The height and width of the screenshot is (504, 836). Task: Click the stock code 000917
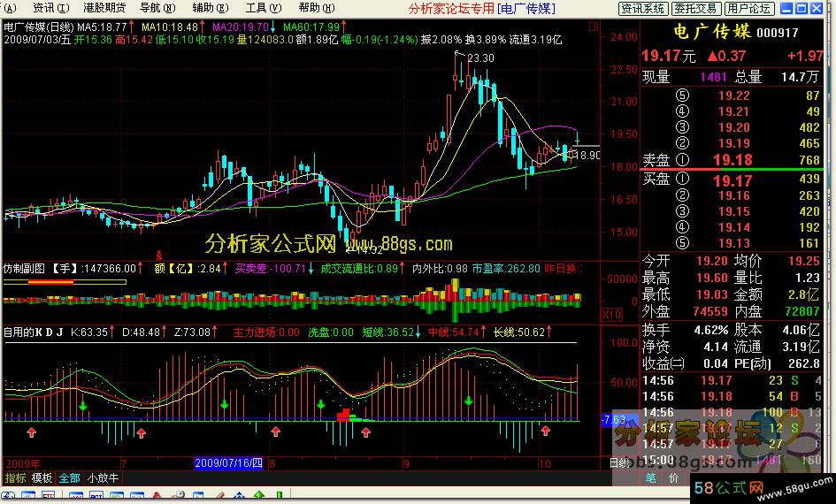coord(778,33)
